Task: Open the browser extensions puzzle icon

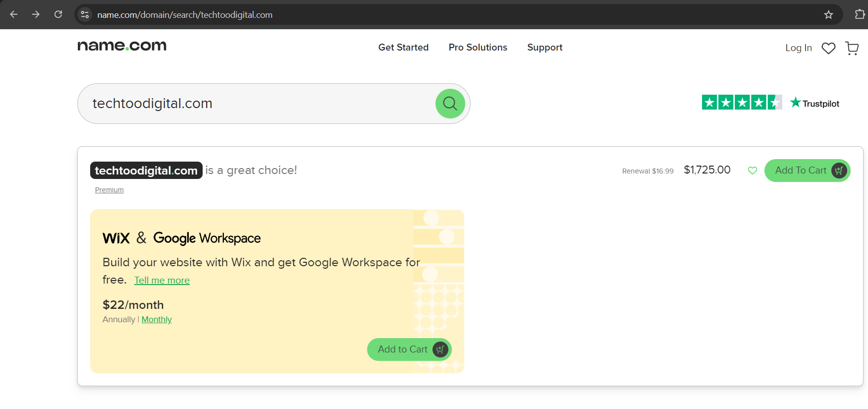Action: 860,14
